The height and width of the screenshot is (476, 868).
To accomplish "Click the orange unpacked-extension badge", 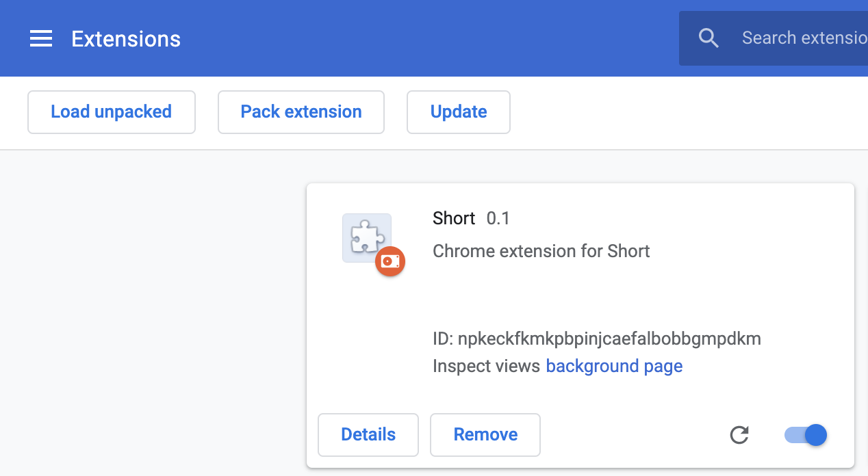I will point(390,261).
